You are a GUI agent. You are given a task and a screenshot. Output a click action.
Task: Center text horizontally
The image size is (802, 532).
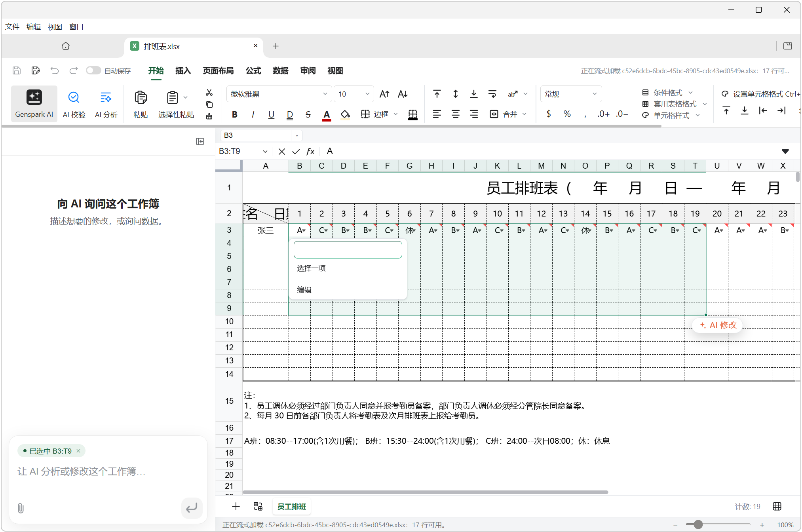pos(456,114)
